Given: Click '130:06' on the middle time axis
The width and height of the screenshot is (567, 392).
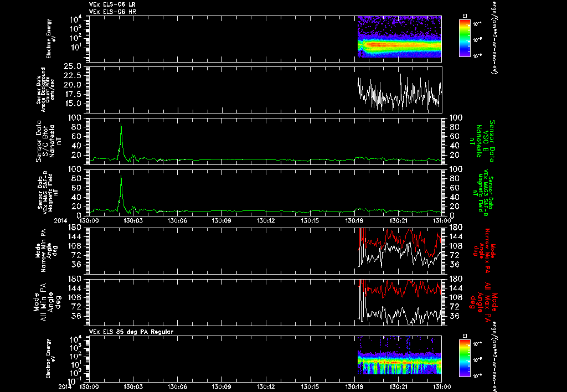Looking at the screenshot, I should tap(178, 220).
